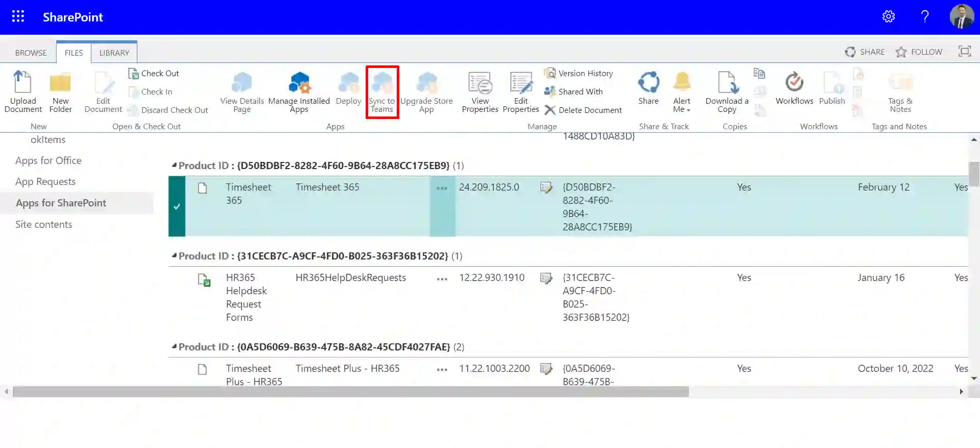Click Check In on the ribbon
Image resolution: width=980 pixels, height=448 pixels.
[x=150, y=92]
